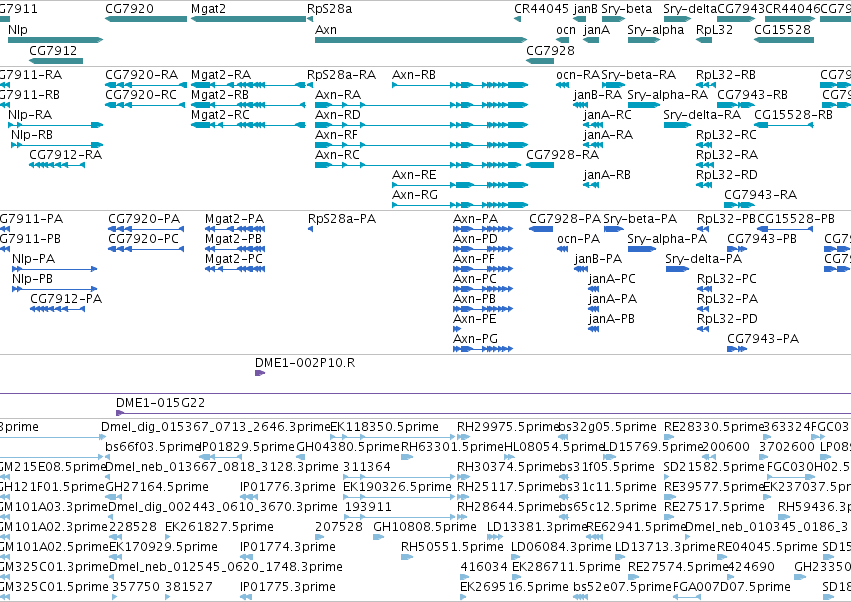Select protein RpS28a-PA

(x=342, y=219)
